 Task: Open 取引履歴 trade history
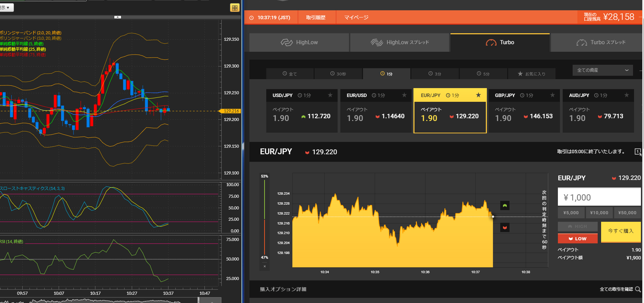tap(316, 17)
